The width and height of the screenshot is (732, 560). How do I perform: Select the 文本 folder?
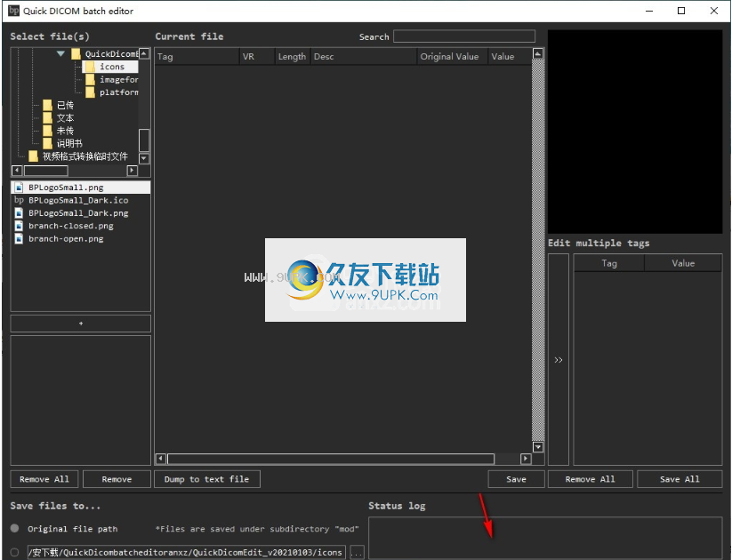pyautogui.click(x=65, y=118)
